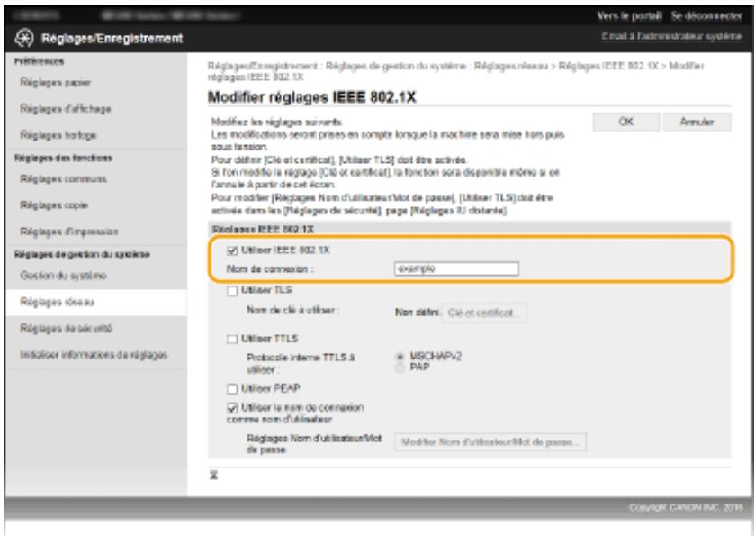Open the Vers le portail link

coord(629,16)
